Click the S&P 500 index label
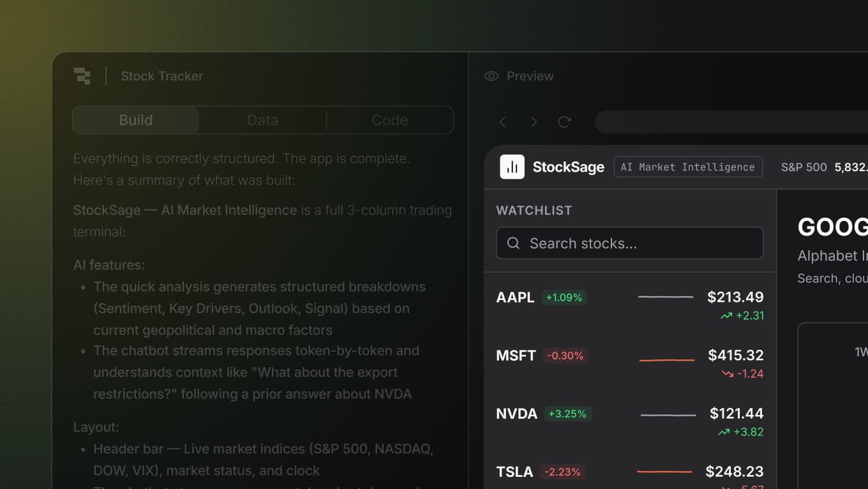This screenshot has height=489, width=868. (x=804, y=167)
